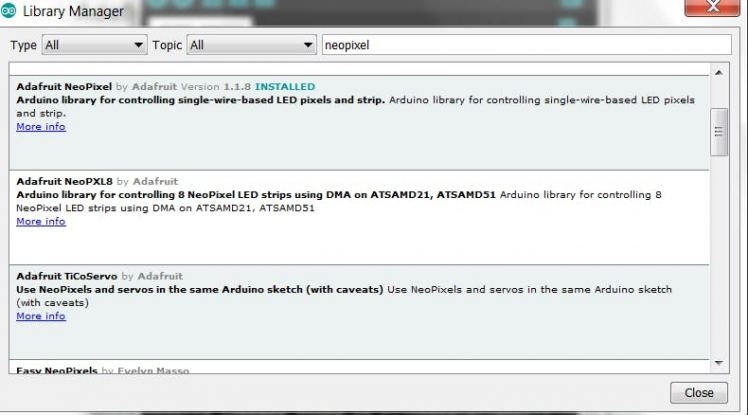748x415 pixels.
Task: Click the scrollbar down arrow
Action: coord(719,363)
